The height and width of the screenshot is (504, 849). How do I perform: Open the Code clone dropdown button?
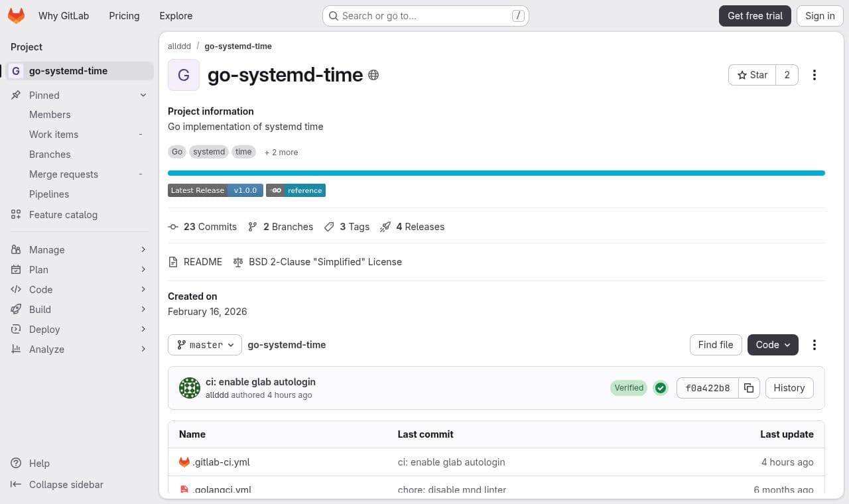[773, 345]
